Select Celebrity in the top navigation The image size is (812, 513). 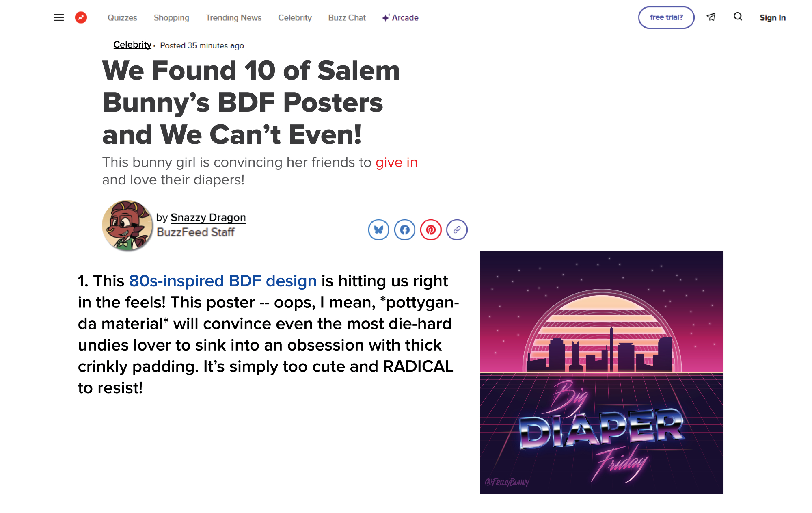[x=295, y=18]
